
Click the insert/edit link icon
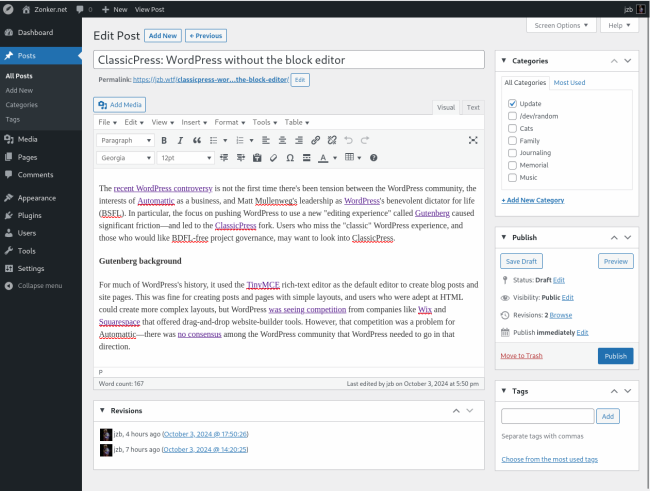point(316,141)
